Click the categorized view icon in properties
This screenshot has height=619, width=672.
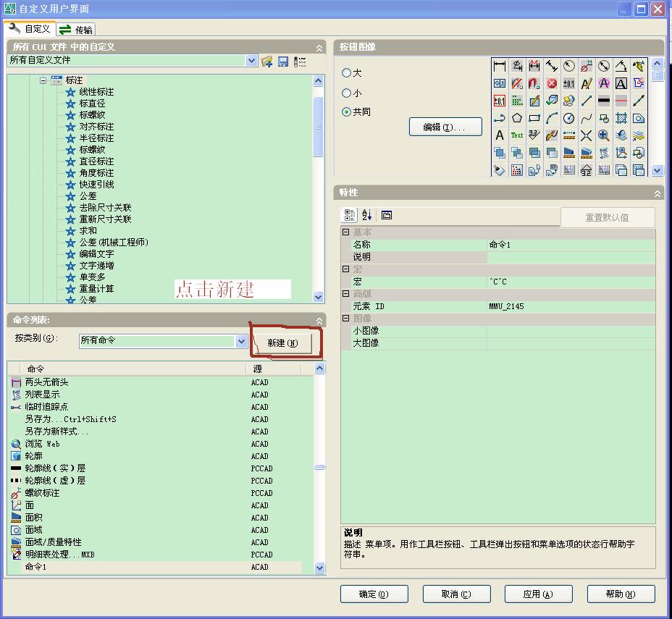coord(349,215)
